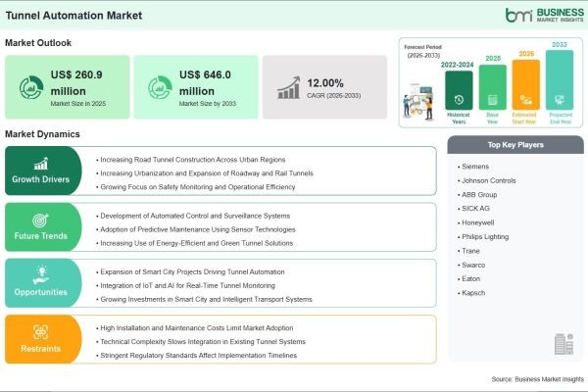The image size is (588, 392).
Task: Click the icon in the 2033 projected end year bar
Action: pyautogui.click(x=560, y=100)
